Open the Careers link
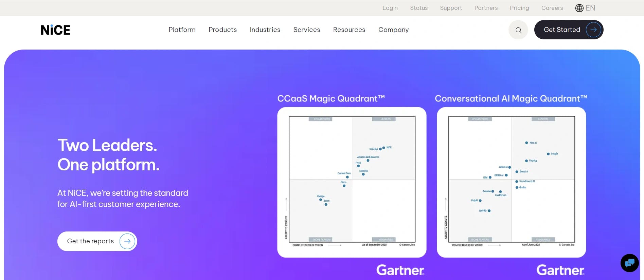 point(552,8)
